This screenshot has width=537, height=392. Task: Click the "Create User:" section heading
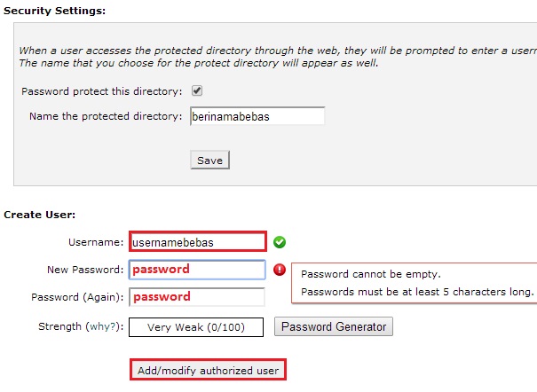pyautogui.click(x=40, y=215)
